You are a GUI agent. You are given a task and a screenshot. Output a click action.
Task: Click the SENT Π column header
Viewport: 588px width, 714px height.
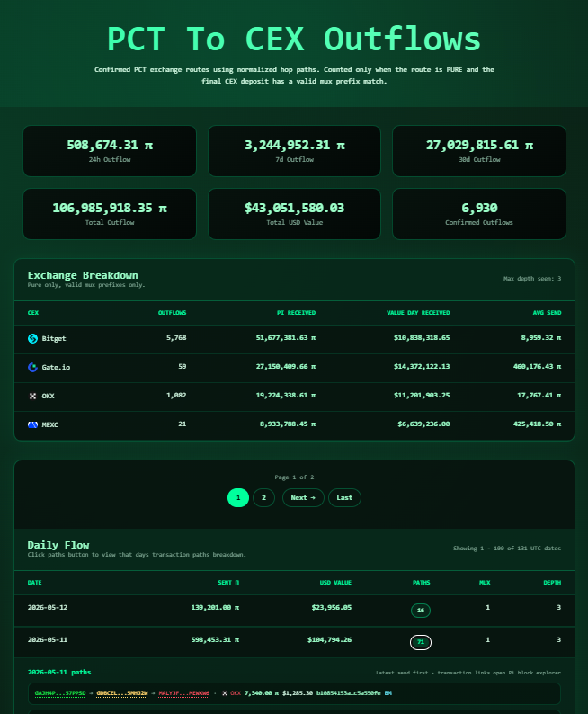228,583
